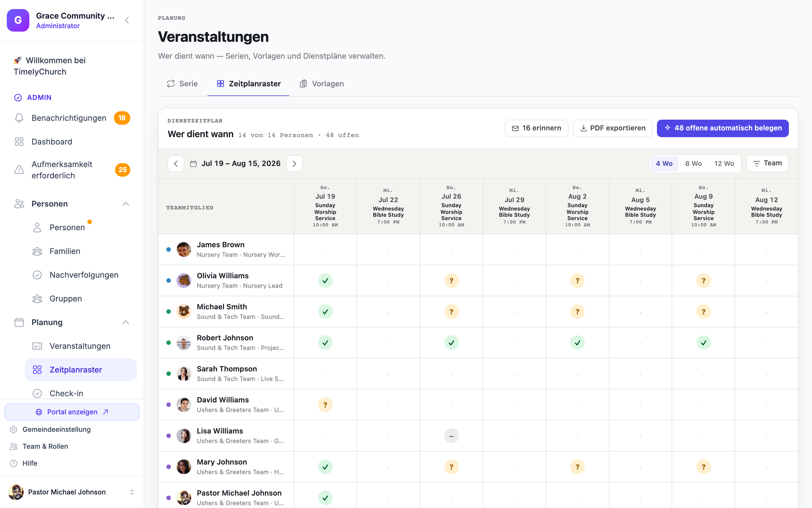Viewport: 812px width, 508px height.
Task: Click 48 offene automatisch belegen
Action: pyautogui.click(x=723, y=128)
